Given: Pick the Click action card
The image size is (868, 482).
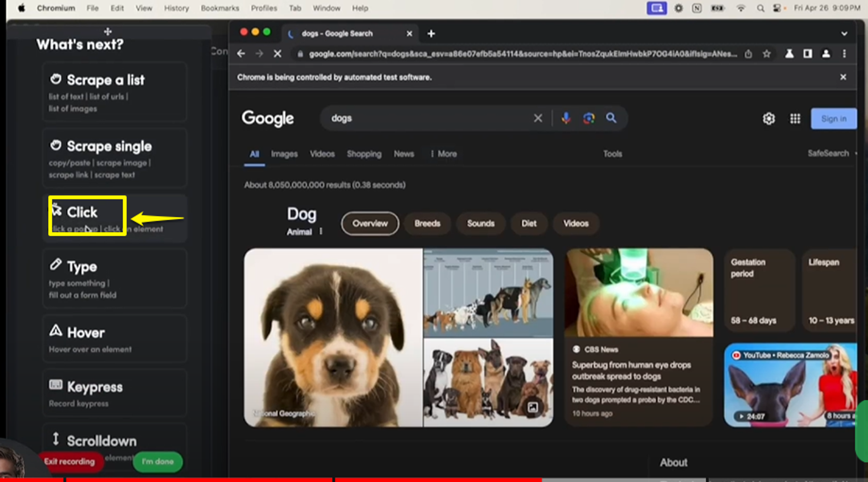Looking at the screenshot, I should [115, 218].
